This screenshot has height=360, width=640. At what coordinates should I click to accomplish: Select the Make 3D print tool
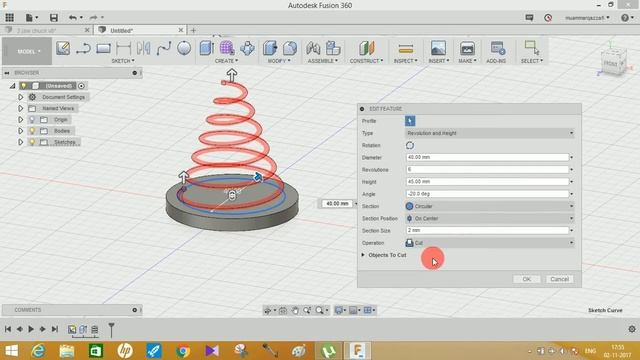(x=467, y=48)
